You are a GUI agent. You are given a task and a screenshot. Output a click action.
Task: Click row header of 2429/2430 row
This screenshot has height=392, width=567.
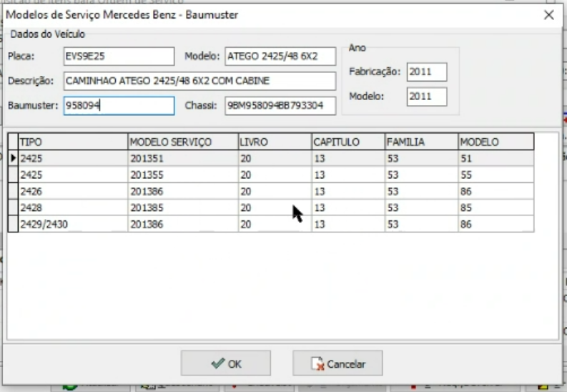(13, 224)
